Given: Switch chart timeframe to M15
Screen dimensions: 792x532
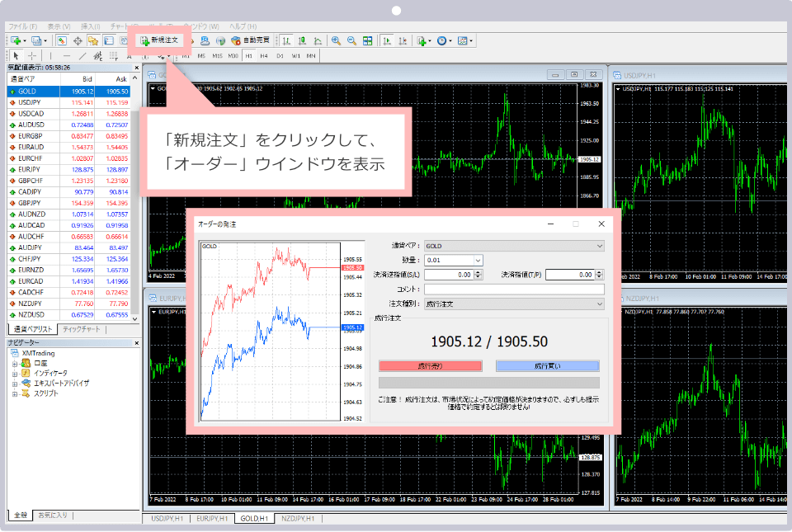Looking at the screenshot, I should click(217, 56).
